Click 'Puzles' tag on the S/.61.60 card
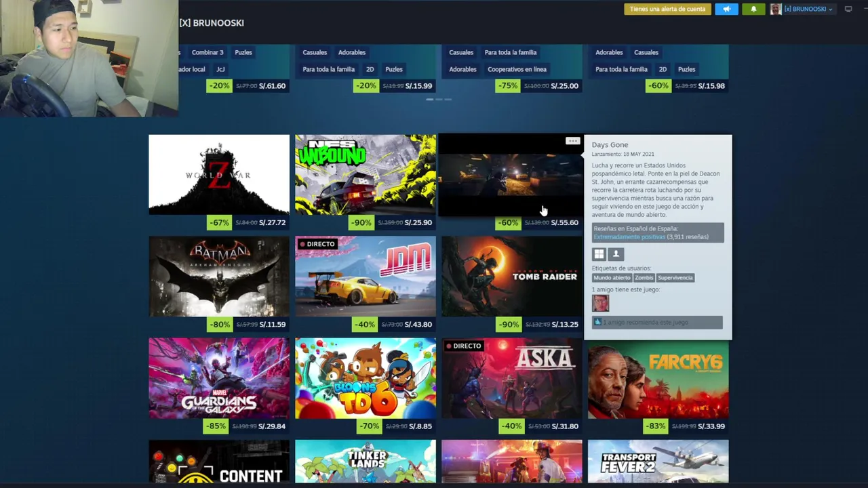 243,52
